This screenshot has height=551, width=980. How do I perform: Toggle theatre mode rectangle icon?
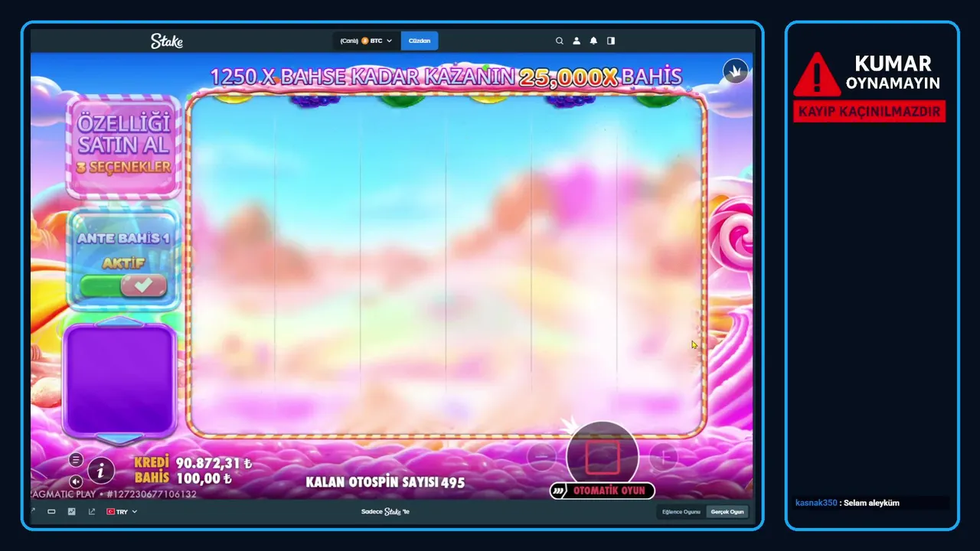[x=51, y=511]
